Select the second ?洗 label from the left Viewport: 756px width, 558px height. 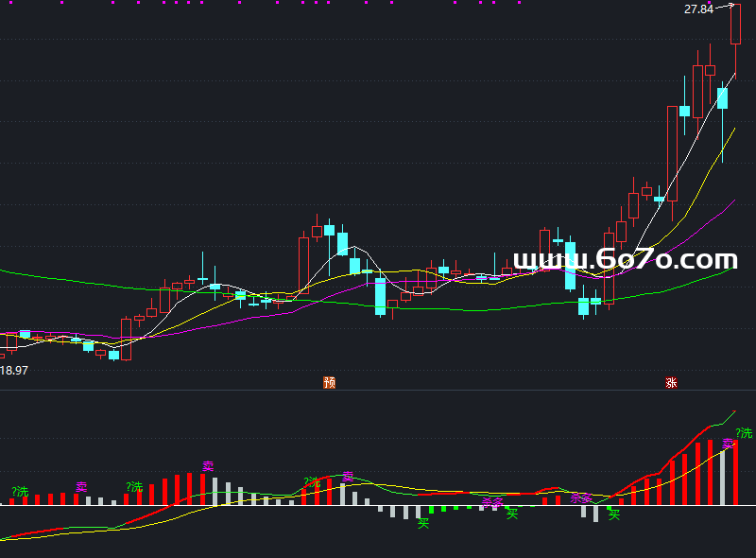133,487
